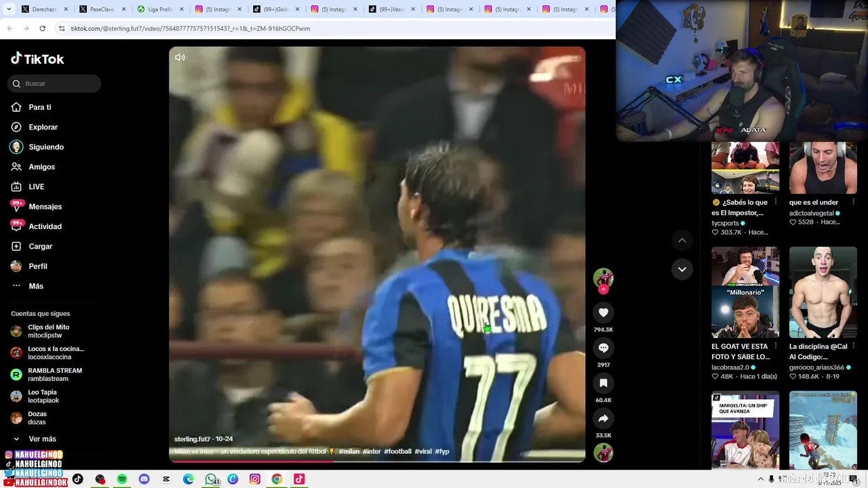Seek on the video progress bar
The width and height of the screenshot is (868, 488).
point(377,462)
